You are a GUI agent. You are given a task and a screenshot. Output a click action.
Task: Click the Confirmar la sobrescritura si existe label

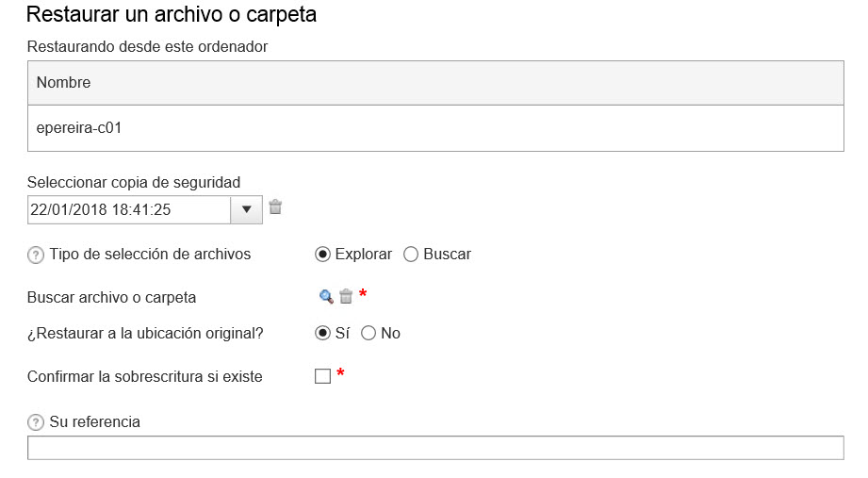(144, 376)
